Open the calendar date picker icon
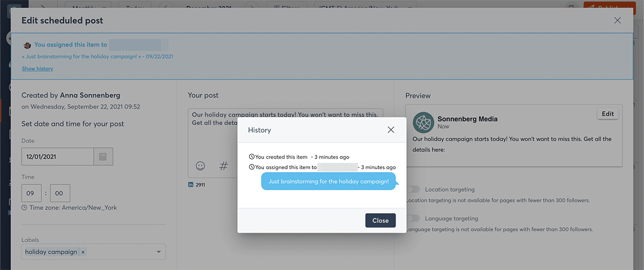This screenshot has height=270, width=644. [x=103, y=157]
